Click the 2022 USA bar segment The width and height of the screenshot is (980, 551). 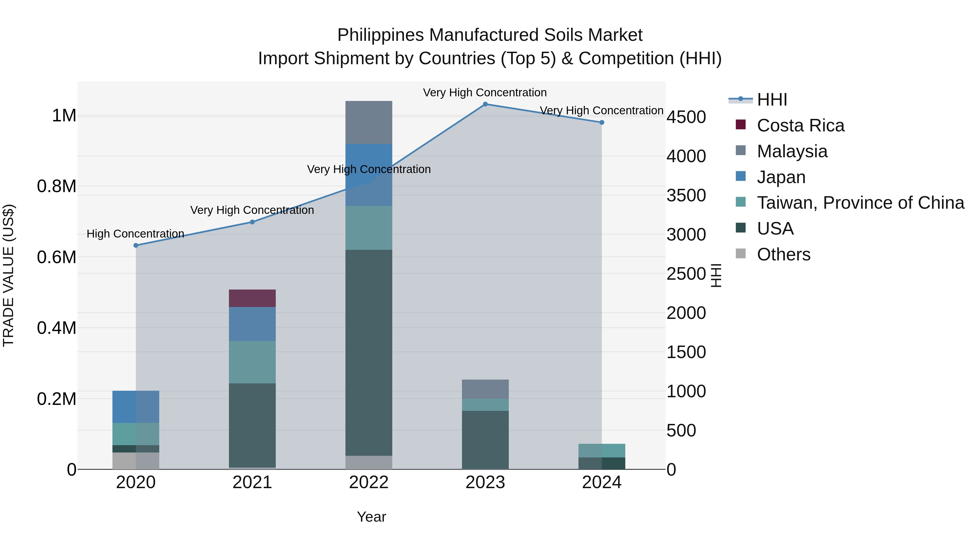(369, 352)
